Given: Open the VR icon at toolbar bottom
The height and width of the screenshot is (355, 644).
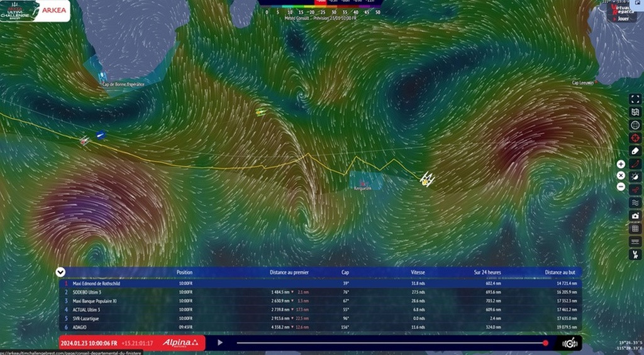Looking at the screenshot, I should pyautogui.click(x=635, y=254).
